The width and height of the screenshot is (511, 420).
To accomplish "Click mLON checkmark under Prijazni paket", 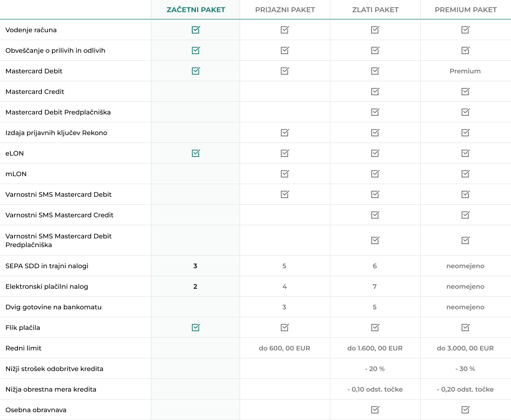I will 285,174.
